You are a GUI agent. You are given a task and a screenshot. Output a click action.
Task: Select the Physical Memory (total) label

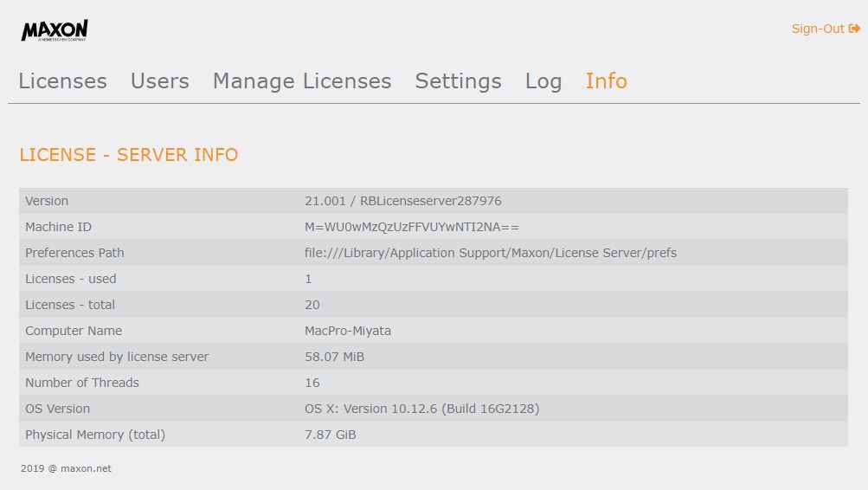[95, 435]
